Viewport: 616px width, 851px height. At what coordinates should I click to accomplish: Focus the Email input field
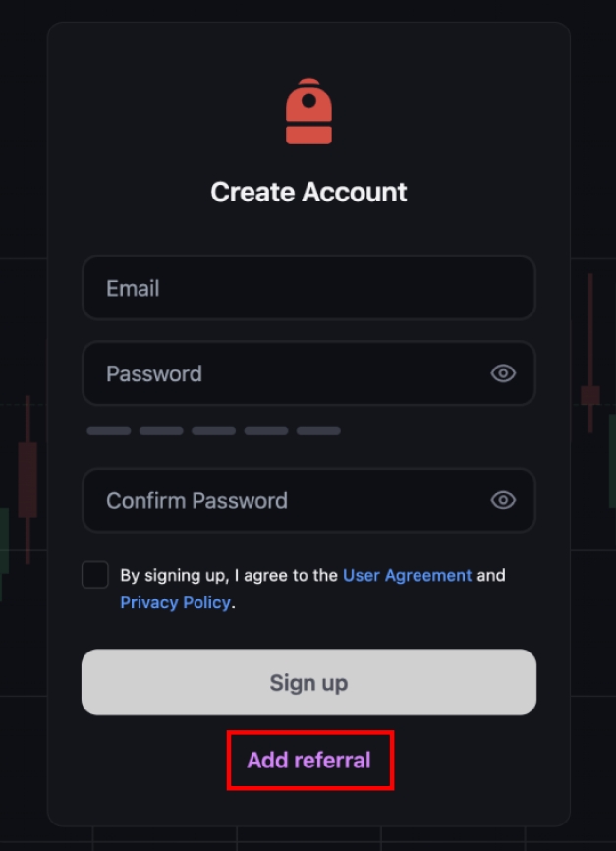coord(308,288)
